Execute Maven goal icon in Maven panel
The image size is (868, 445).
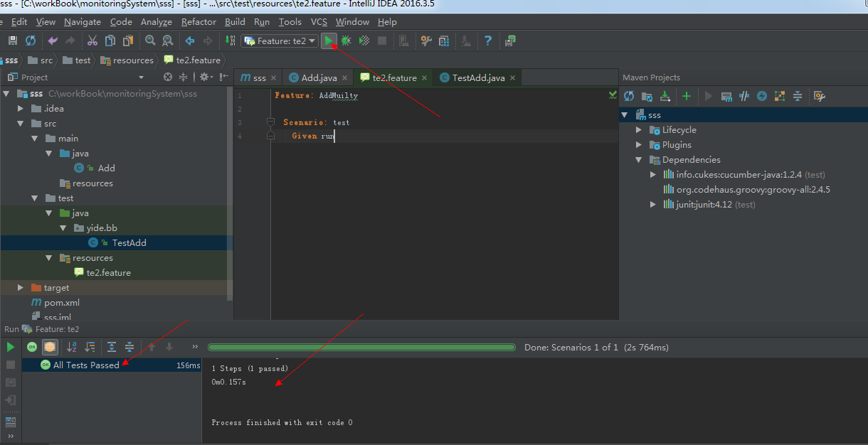pos(726,96)
